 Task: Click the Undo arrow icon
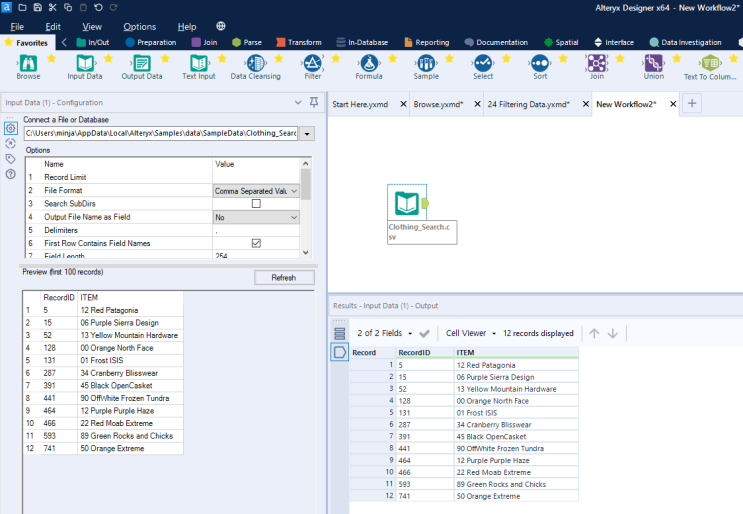pos(98,8)
